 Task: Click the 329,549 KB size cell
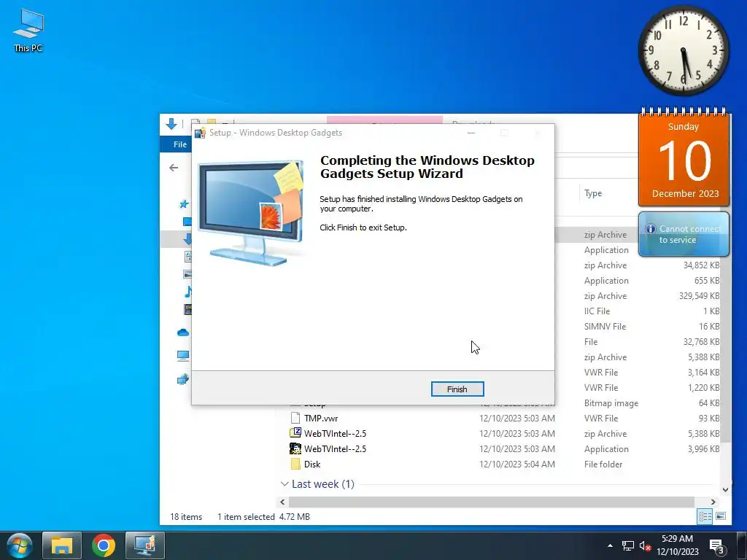coord(700,296)
